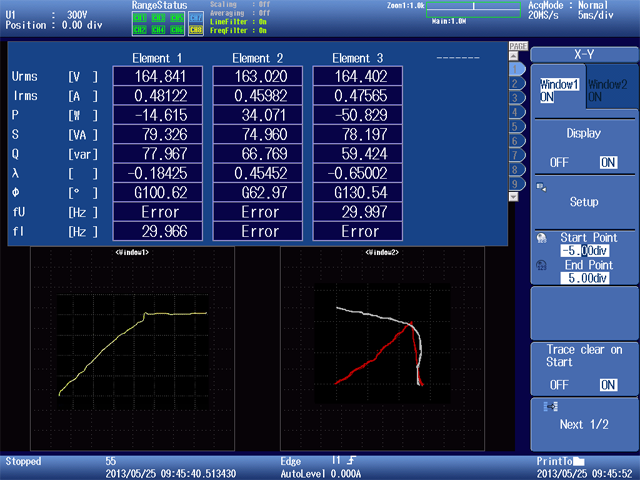Select page 1 tab
This screenshot has width=640, height=480.
click(517, 69)
